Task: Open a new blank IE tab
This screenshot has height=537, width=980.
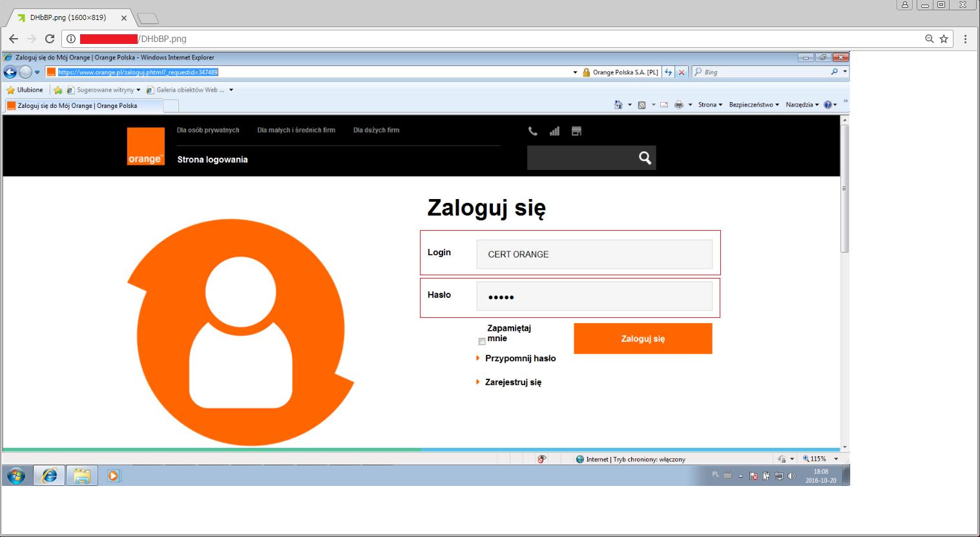Action: 171,105
